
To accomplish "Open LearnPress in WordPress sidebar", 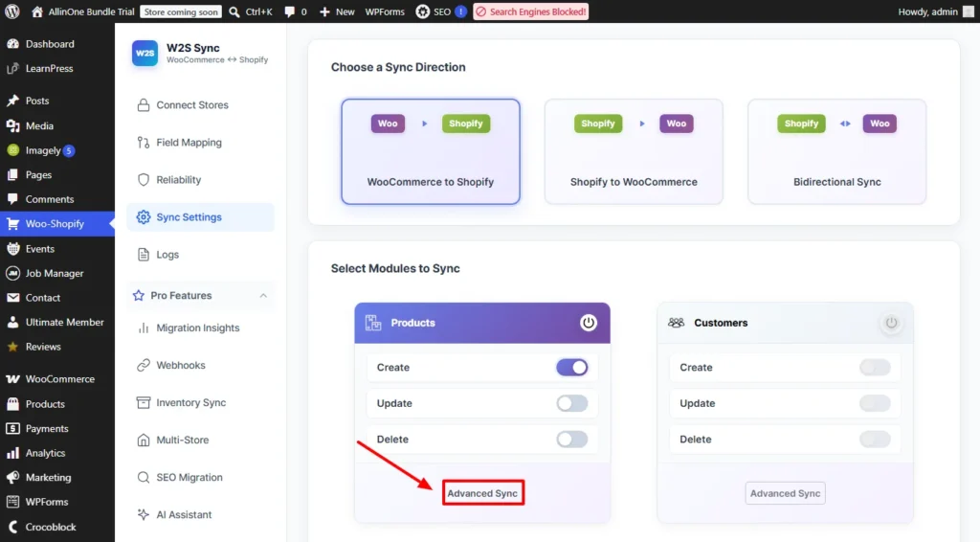I will coord(56,68).
